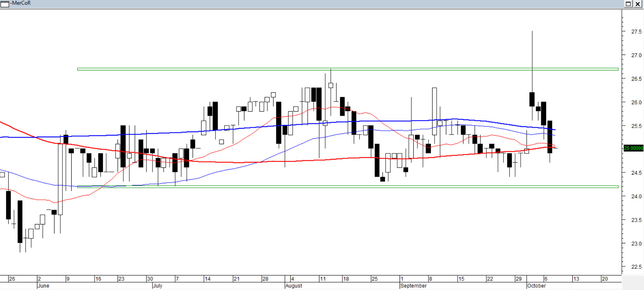This screenshot has height=290, width=644.
Task: Select the August month label
Action: pos(294,286)
